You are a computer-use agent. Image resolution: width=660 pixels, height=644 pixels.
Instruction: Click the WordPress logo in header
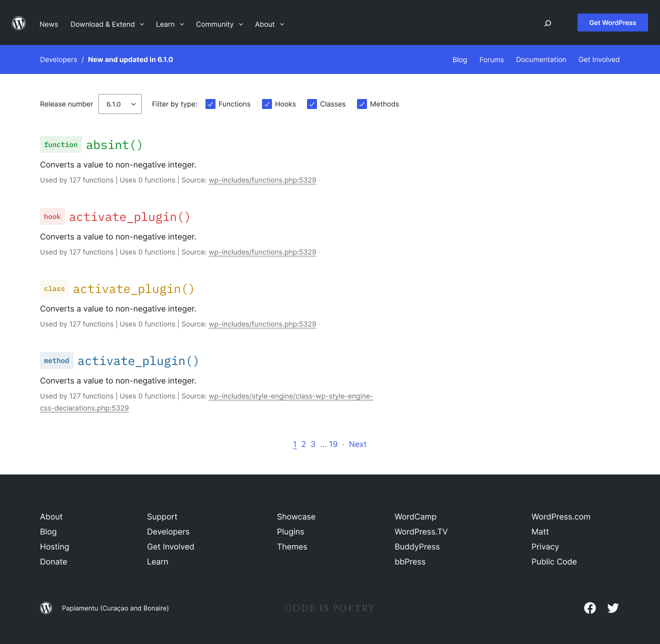(x=19, y=23)
